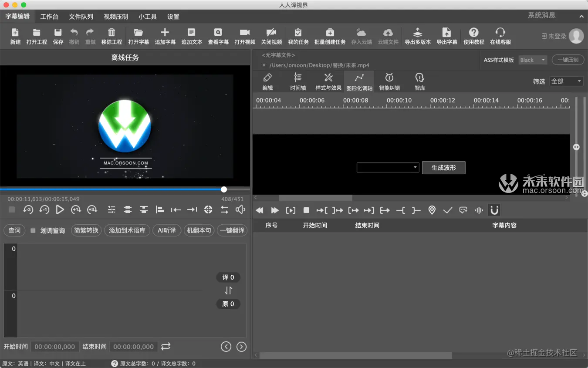Viewport: 588px width, 368px height.
Task: Open the 设置 tab
Action: pyautogui.click(x=173, y=17)
